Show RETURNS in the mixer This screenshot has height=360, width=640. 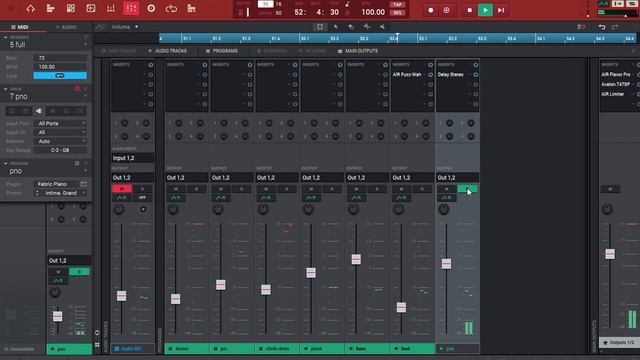click(313, 51)
